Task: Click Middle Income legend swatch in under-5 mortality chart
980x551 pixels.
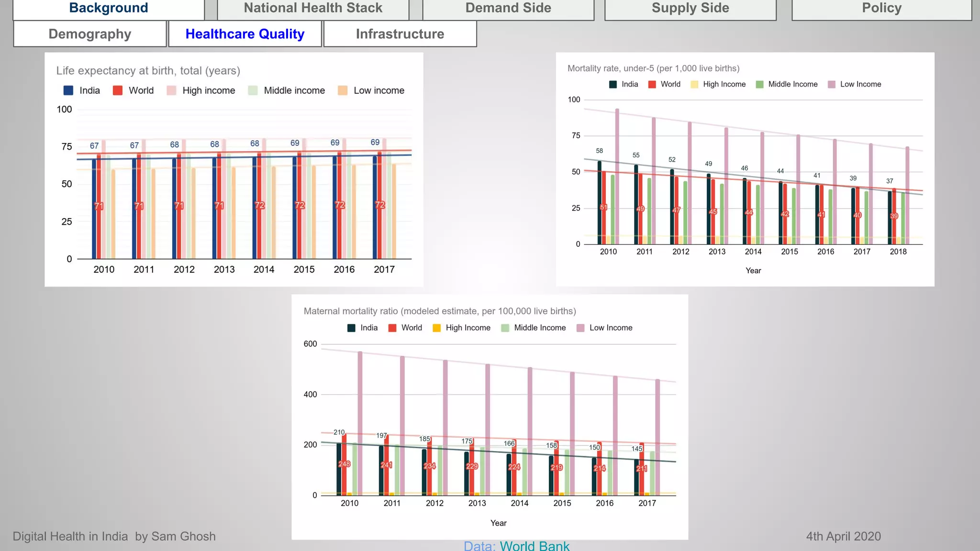Action: [x=759, y=85]
